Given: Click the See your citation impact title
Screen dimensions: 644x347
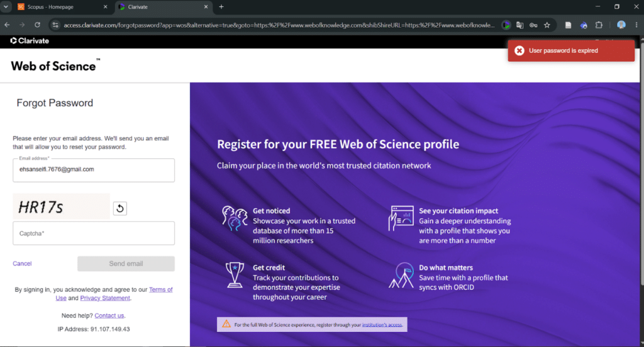Looking at the screenshot, I should pos(458,211).
